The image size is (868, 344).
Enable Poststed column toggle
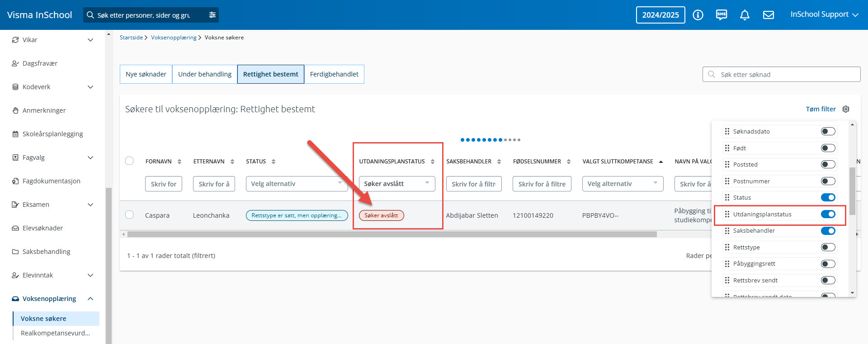828,164
